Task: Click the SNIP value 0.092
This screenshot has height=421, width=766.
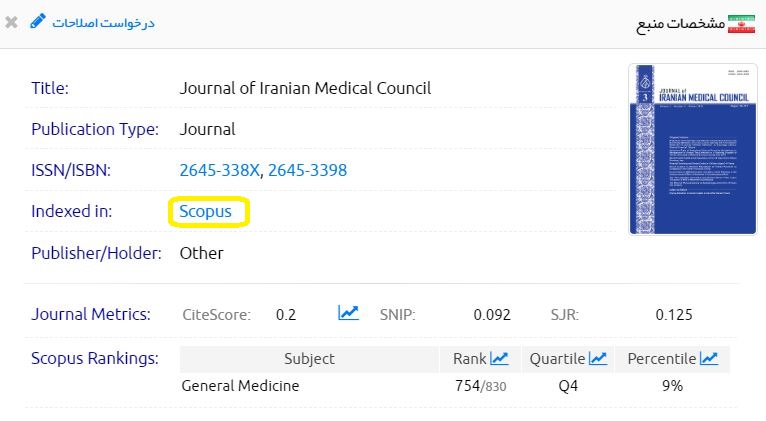Action: 492,315
